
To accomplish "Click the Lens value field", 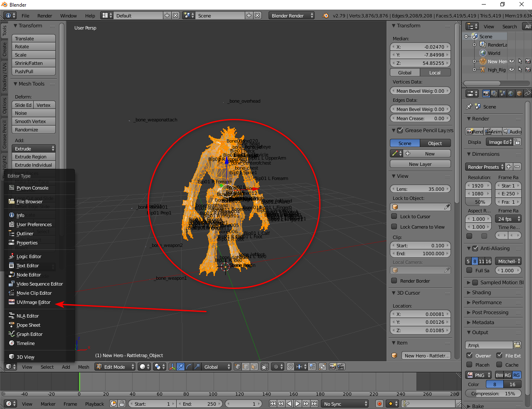I will point(420,189).
